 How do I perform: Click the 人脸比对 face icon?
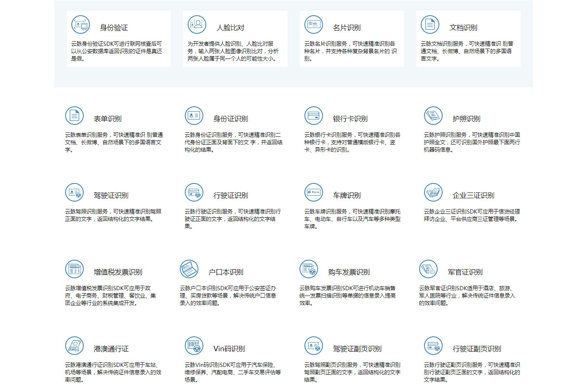197,24
